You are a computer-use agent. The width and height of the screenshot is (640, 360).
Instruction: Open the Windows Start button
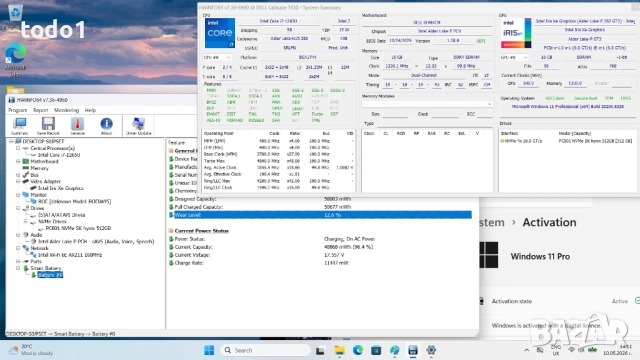(x=209, y=350)
